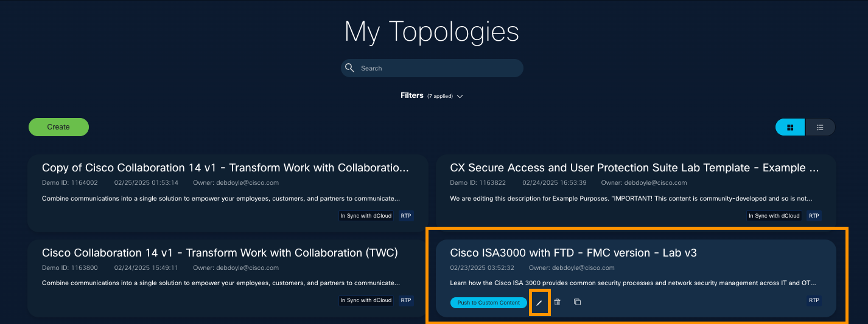Click the trash delete icon on Cisco ISA3000 card
Screen dimensions: 868x324
[557, 302]
